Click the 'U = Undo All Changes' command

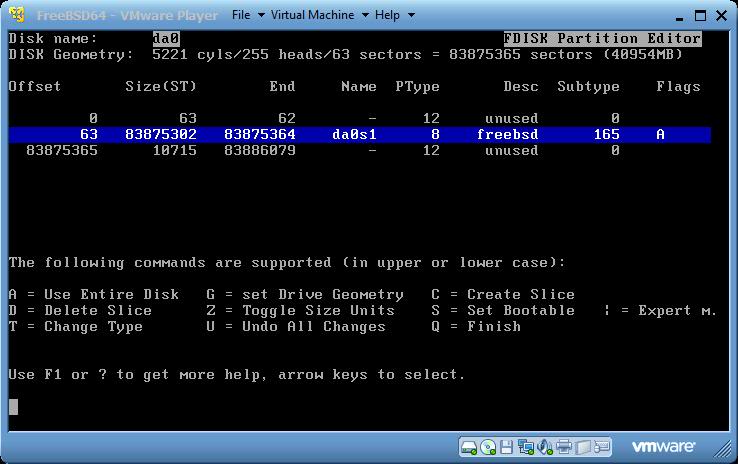tap(296, 327)
